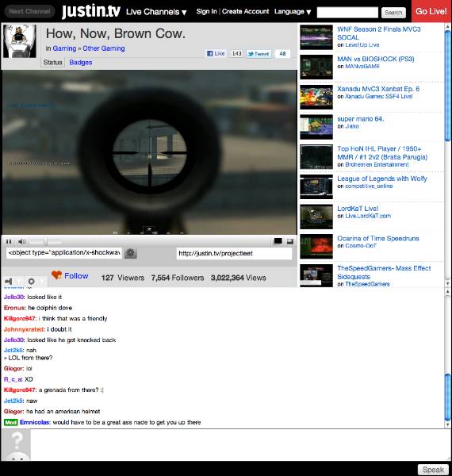Image resolution: width=452 pixels, height=476 pixels.
Task: Open the Other Gaming category link
Action: click(x=104, y=48)
